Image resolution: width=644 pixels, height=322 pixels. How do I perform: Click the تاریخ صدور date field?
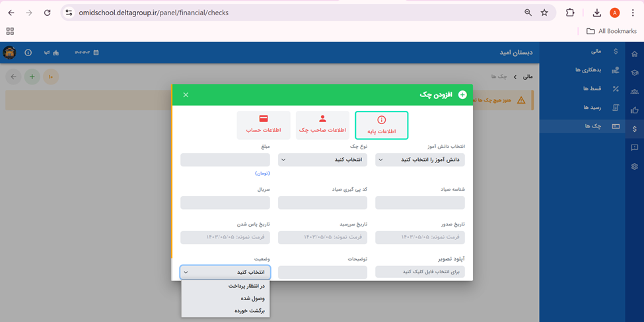click(419, 237)
